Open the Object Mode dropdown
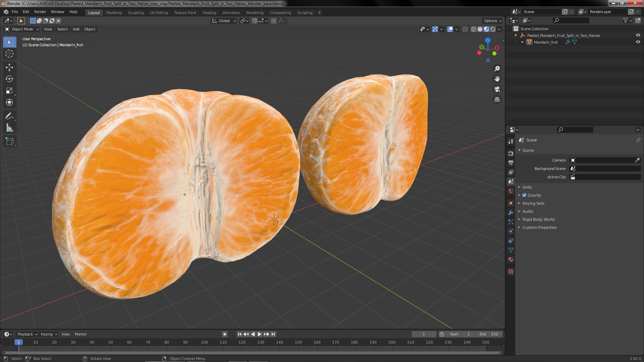The image size is (644, 362). [22, 29]
